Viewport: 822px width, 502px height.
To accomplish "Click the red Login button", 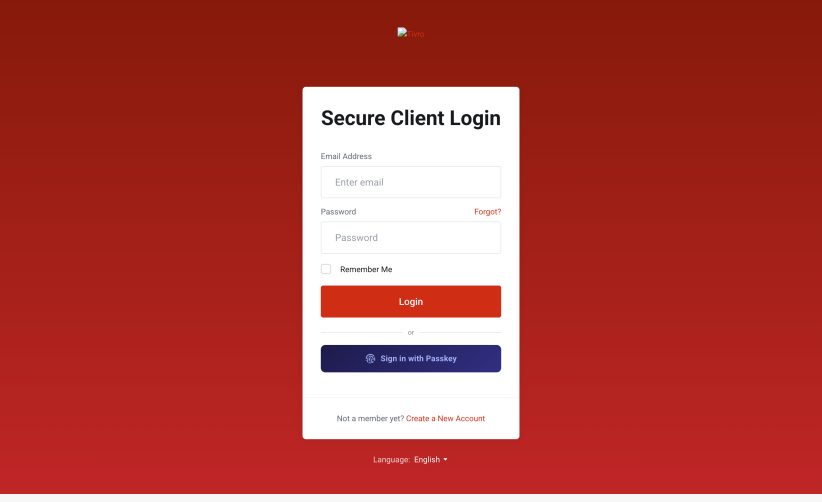I will pos(411,301).
